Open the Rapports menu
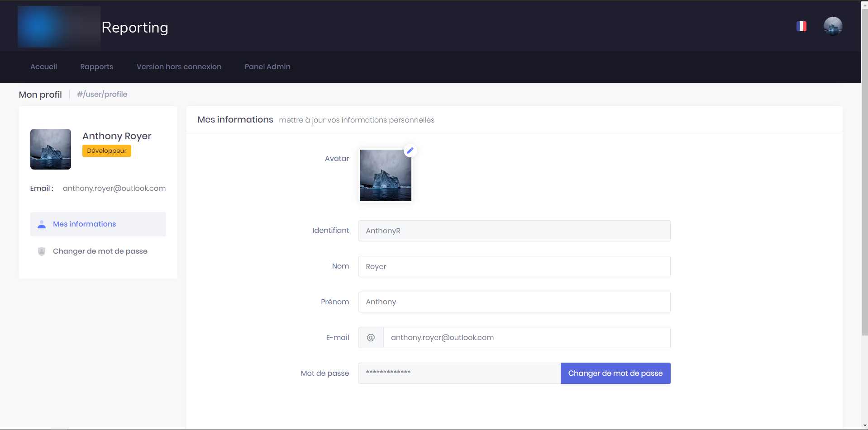This screenshot has width=868, height=430. (x=96, y=67)
